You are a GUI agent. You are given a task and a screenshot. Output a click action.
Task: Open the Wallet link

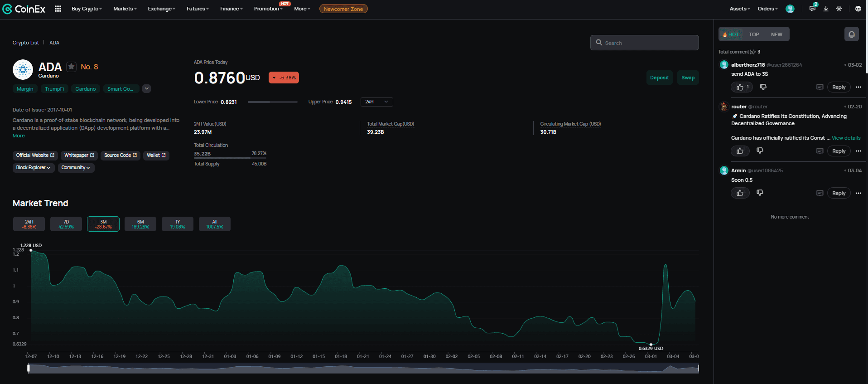tap(156, 156)
